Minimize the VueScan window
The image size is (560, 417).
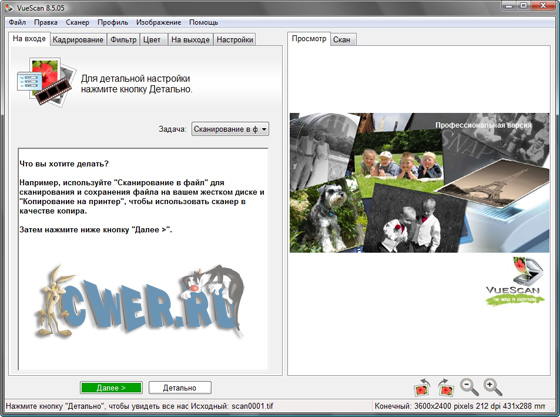[509, 6]
